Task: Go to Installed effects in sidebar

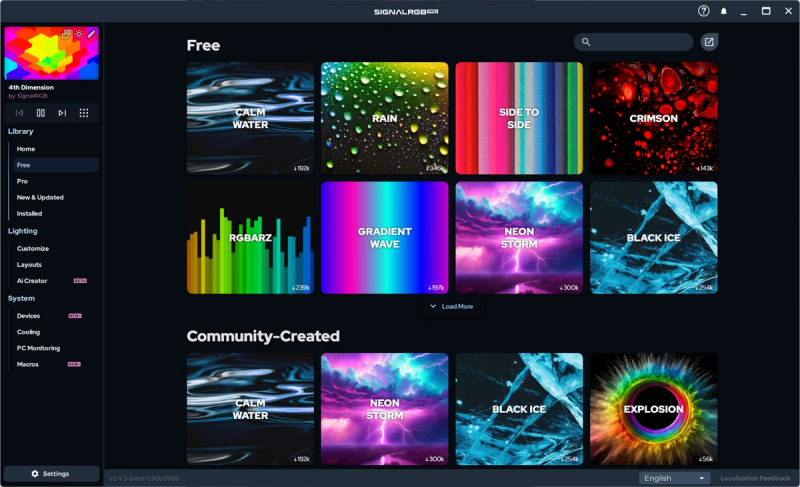Action: pos(29,213)
